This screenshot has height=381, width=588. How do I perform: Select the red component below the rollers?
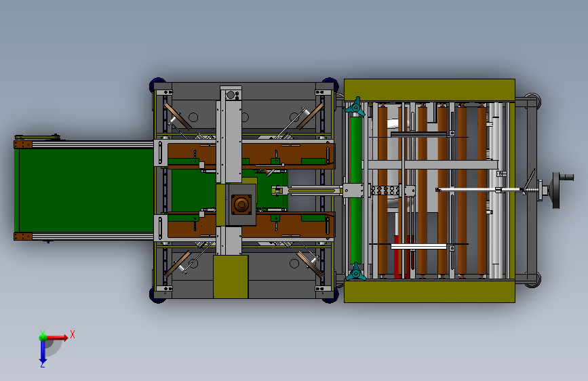tap(404, 256)
